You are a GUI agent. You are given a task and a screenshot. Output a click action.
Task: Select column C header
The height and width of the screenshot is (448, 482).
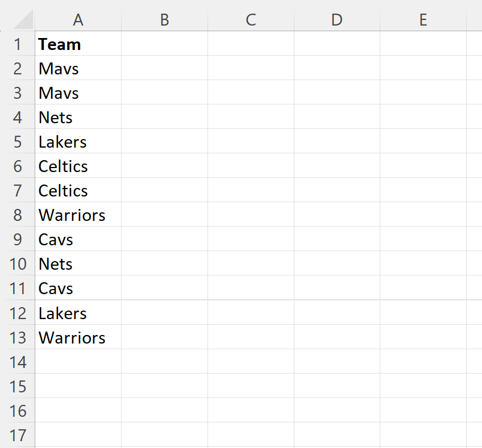click(x=251, y=20)
